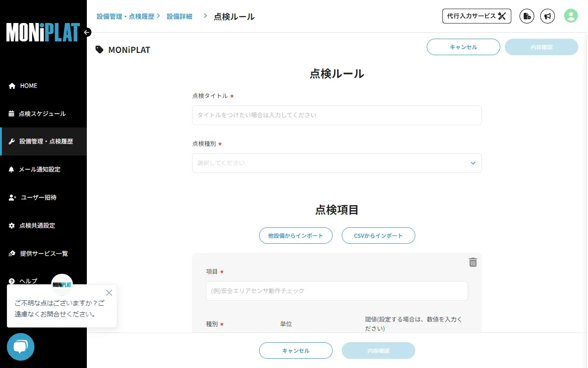Open ヘルプ help icon in sidebar

pyautogui.click(x=11, y=281)
